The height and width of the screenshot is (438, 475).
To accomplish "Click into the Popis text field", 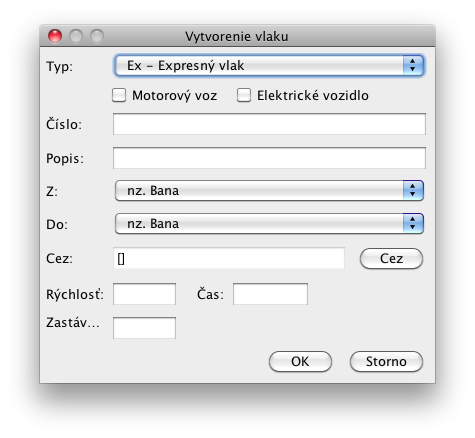I will (269, 158).
